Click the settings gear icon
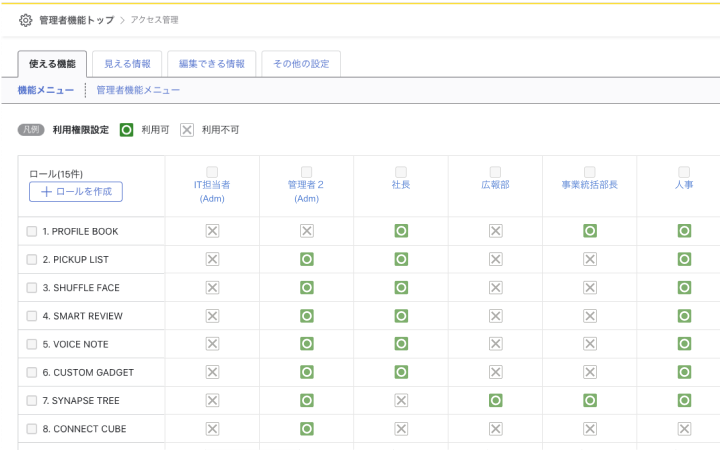This screenshot has height=450, width=720. pos(26,20)
